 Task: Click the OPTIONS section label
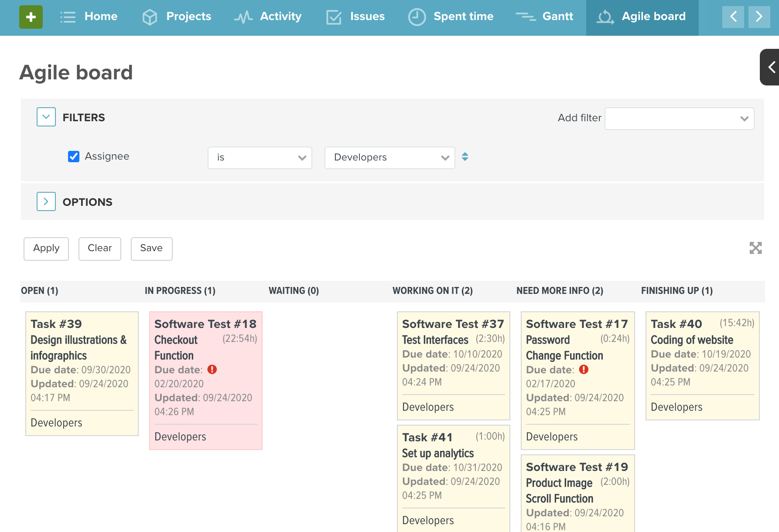coord(87,202)
